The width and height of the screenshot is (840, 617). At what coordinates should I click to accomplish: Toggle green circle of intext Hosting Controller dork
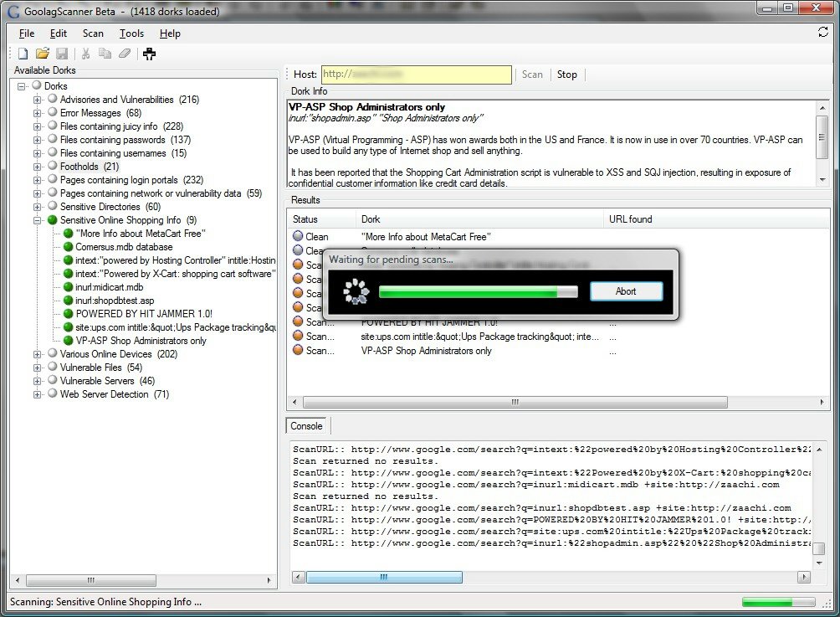point(68,260)
